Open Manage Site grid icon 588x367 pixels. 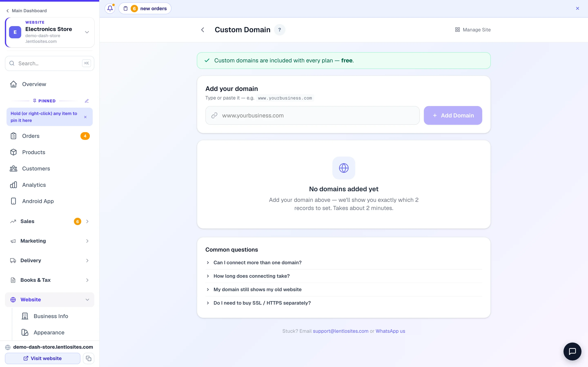457,30
